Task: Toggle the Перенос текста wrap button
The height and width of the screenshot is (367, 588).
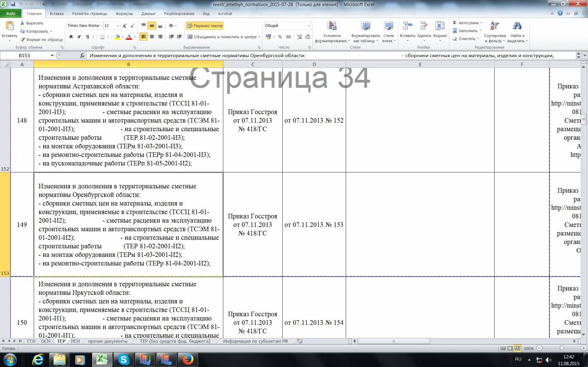Action: point(204,26)
